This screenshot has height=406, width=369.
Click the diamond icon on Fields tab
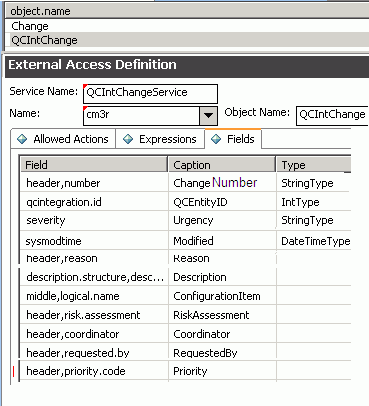[x=216, y=139]
